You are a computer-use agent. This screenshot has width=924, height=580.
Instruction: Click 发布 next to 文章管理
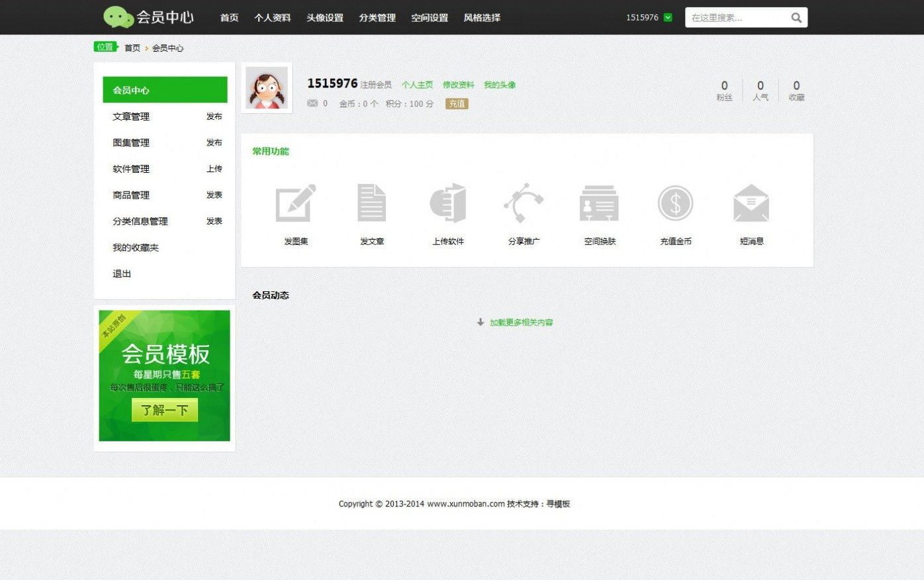pos(214,117)
